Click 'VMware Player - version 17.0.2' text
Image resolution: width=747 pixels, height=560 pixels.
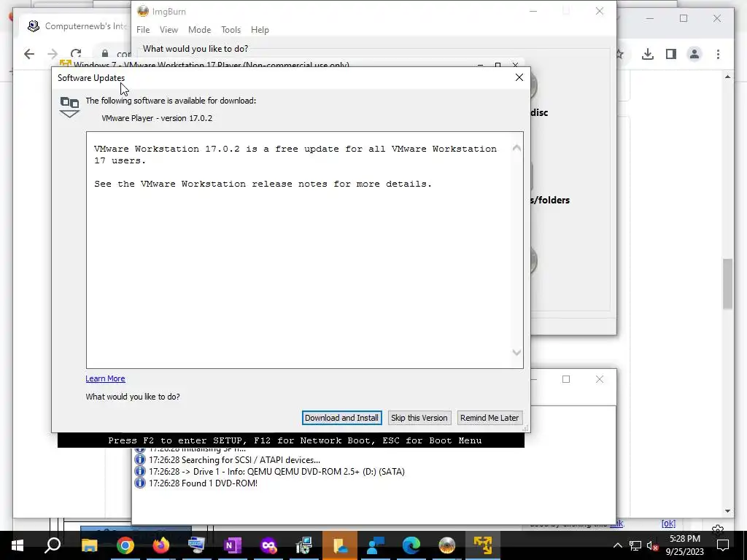click(x=157, y=118)
